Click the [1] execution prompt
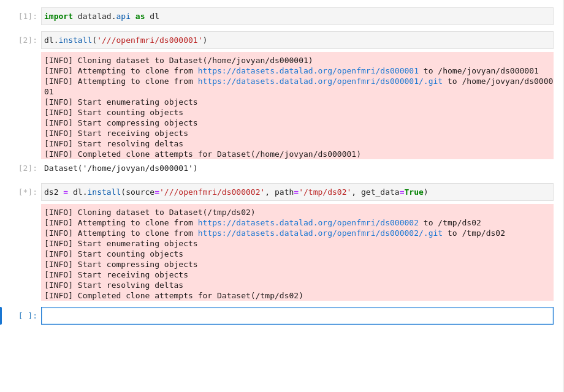Image resolution: width=564 pixels, height=392 pixels. 27,16
